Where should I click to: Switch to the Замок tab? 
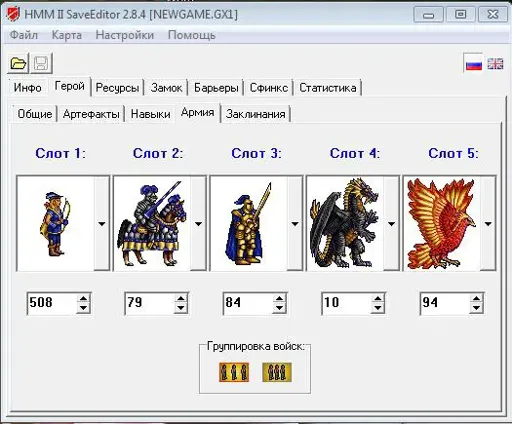pyautogui.click(x=166, y=88)
